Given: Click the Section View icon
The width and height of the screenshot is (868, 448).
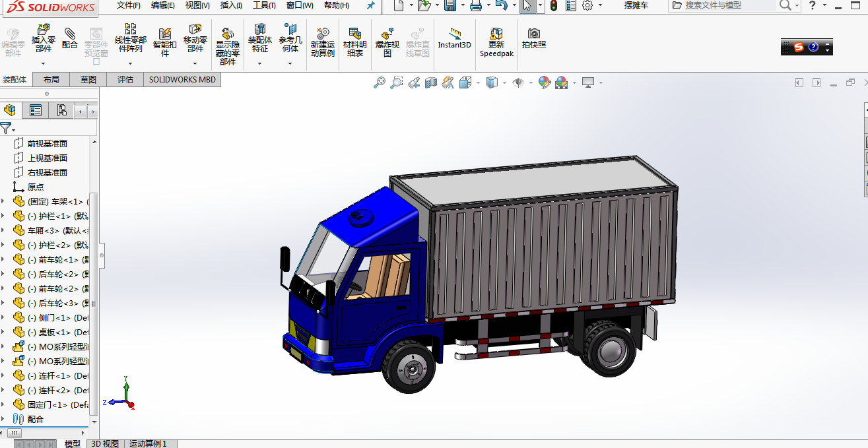Looking at the screenshot, I should [x=431, y=82].
